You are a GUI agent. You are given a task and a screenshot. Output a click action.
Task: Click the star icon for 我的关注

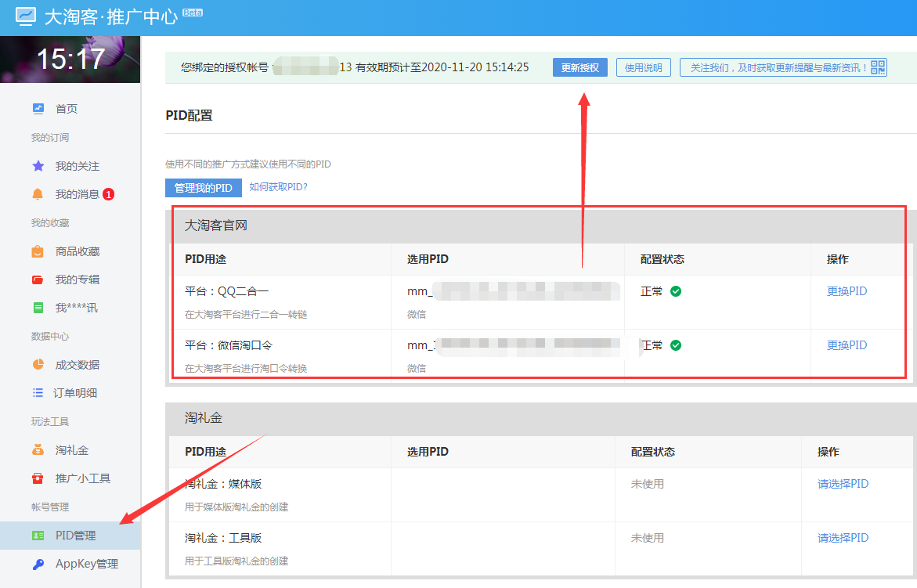[38, 166]
